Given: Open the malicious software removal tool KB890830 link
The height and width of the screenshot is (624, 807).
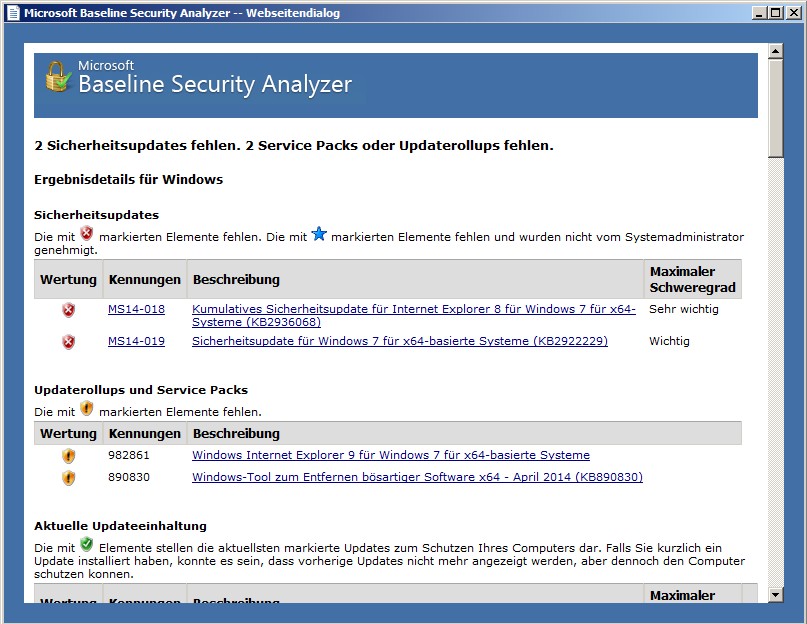Looking at the screenshot, I should pyautogui.click(x=417, y=478).
